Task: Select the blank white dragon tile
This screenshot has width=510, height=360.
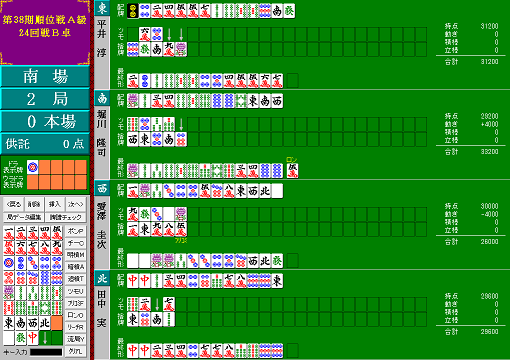Action: point(9,338)
